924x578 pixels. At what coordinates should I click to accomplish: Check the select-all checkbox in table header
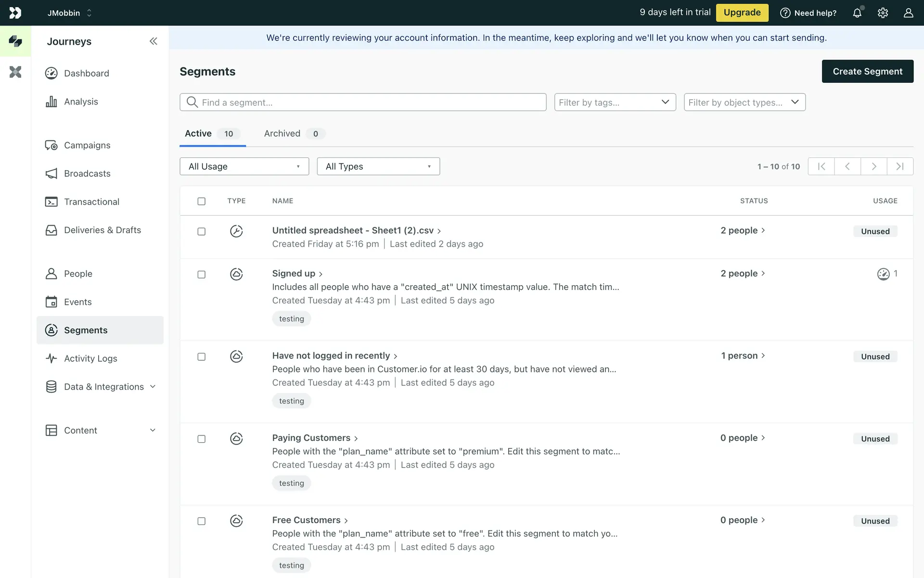pyautogui.click(x=202, y=201)
